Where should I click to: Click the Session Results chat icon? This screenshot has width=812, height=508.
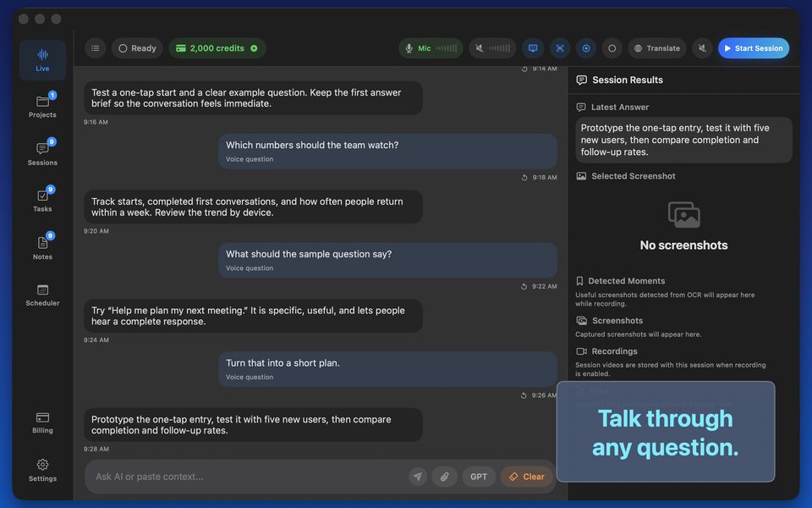582,80
